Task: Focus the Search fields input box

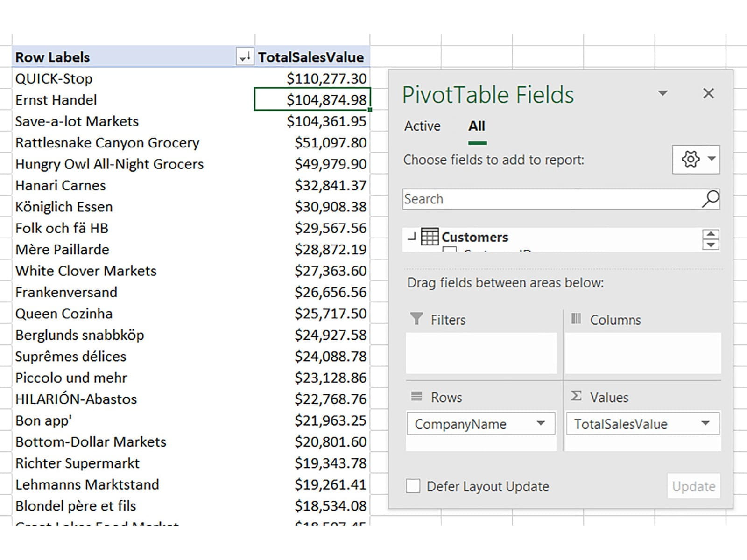Action: tap(551, 199)
